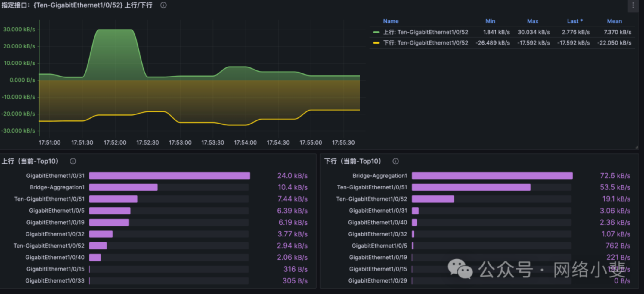Click the 上行 Bridge-Aggregation1 bar at 10.4 kB/s
This screenshot has width=644, height=294.
click(123, 187)
